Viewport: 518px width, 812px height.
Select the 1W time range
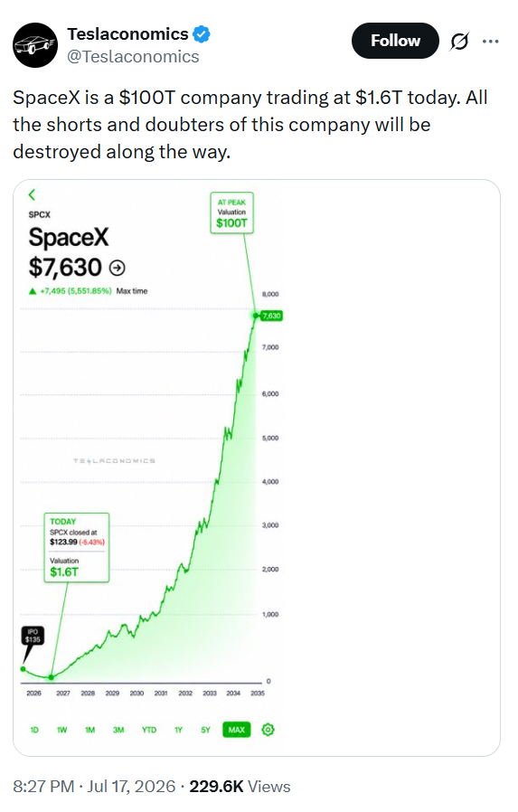pos(62,730)
